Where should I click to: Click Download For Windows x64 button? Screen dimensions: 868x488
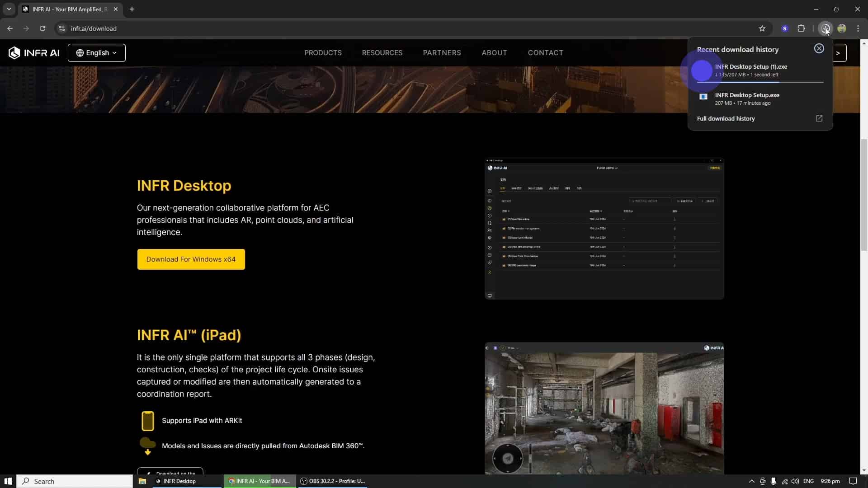pyautogui.click(x=191, y=259)
